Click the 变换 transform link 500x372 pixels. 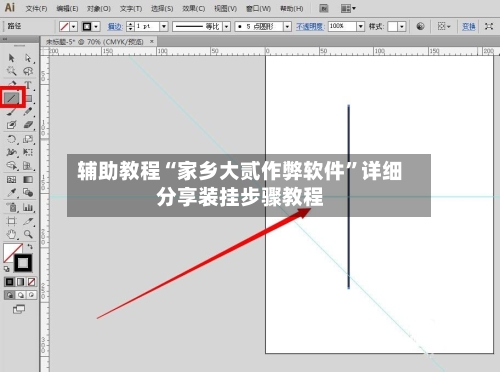pos(468,26)
